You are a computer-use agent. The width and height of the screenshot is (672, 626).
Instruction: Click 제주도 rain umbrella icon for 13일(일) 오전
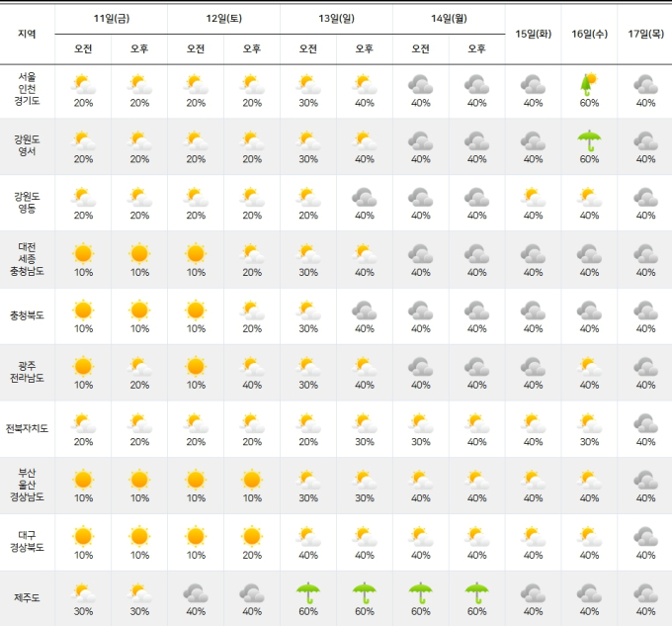pyautogui.click(x=308, y=593)
